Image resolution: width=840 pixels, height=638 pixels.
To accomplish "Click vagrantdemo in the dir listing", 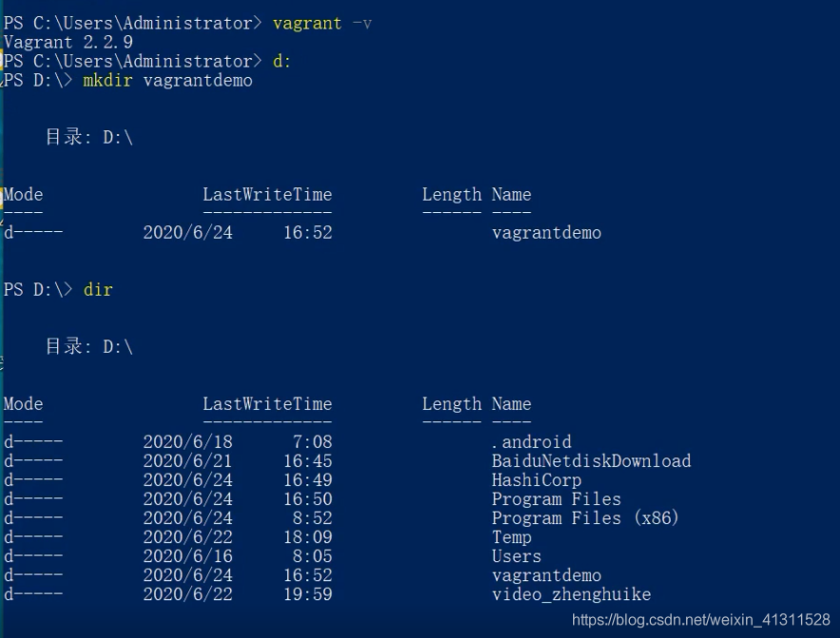I will point(546,575).
